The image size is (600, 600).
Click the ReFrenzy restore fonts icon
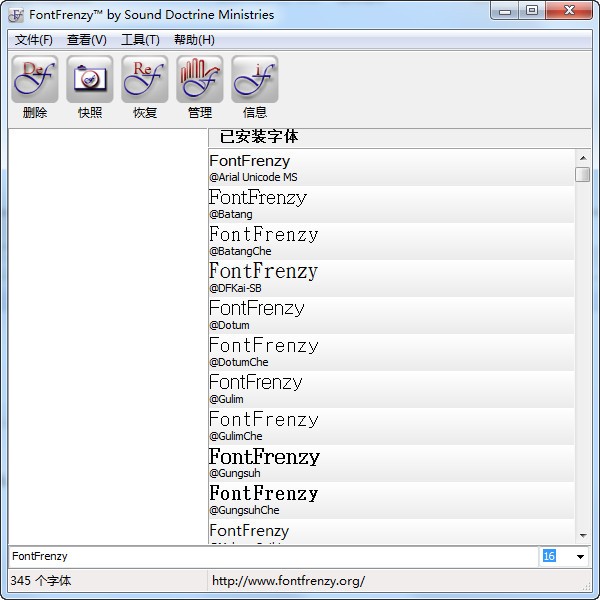pyautogui.click(x=145, y=79)
